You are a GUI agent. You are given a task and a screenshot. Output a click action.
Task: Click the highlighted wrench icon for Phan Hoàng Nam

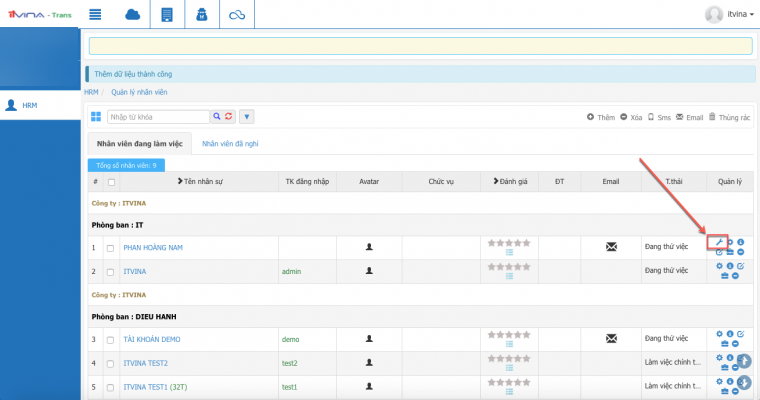pos(718,241)
